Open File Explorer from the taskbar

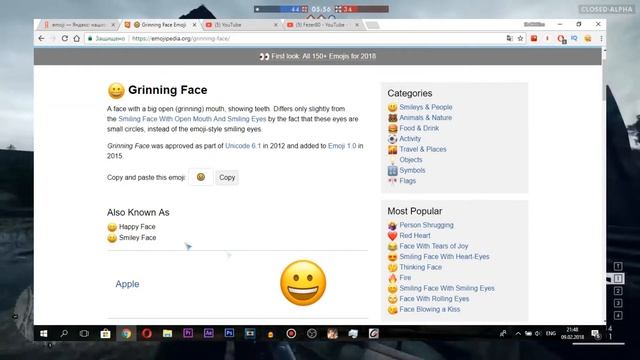coord(167,333)
